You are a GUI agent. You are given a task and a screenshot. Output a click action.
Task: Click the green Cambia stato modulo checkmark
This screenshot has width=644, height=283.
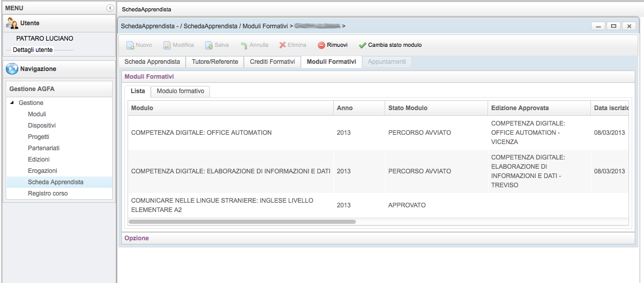[x=363, y=45]
